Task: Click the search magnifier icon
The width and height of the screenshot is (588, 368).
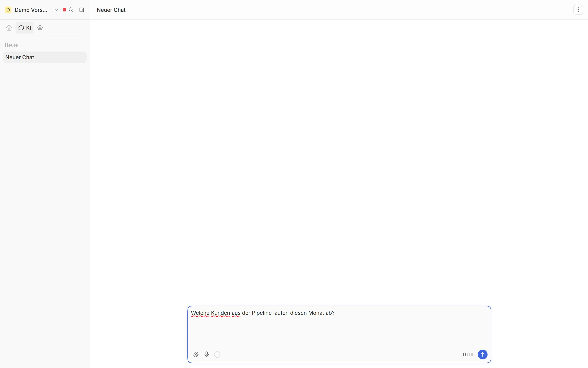Action: [x=71, y=10]
